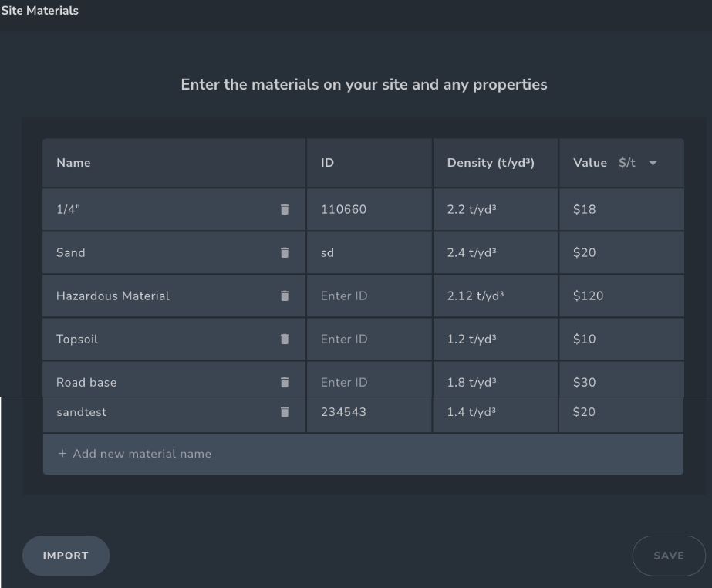Delete the Sand material

285,252
